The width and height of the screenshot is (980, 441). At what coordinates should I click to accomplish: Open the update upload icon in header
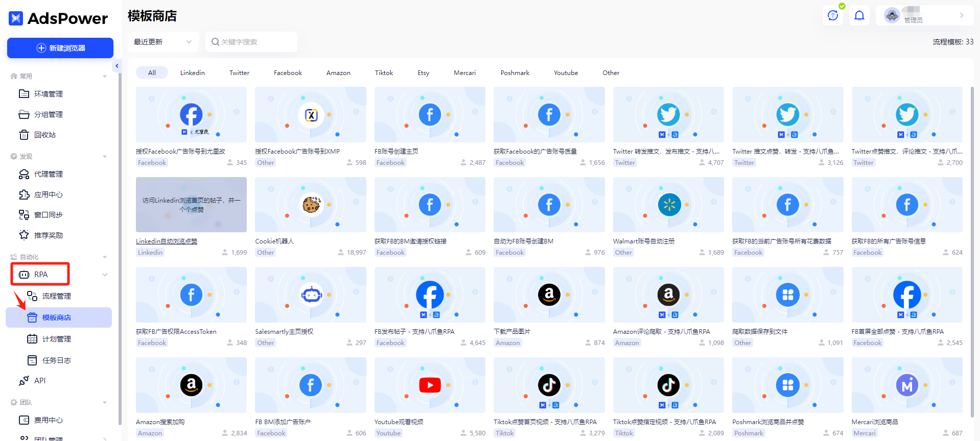pos(833,15)
